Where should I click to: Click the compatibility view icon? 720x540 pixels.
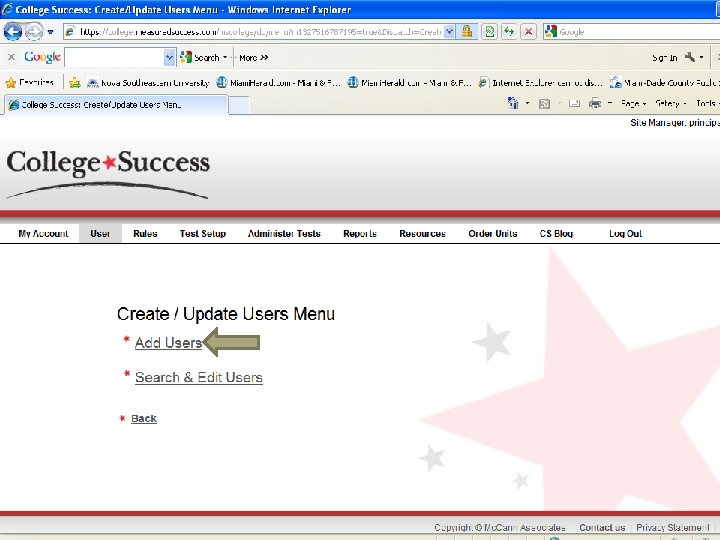pyautogui.click(x=490, y=32)
